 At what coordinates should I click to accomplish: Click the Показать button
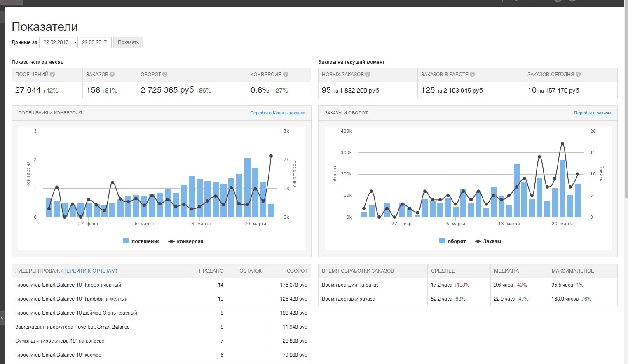coord(128,42)
